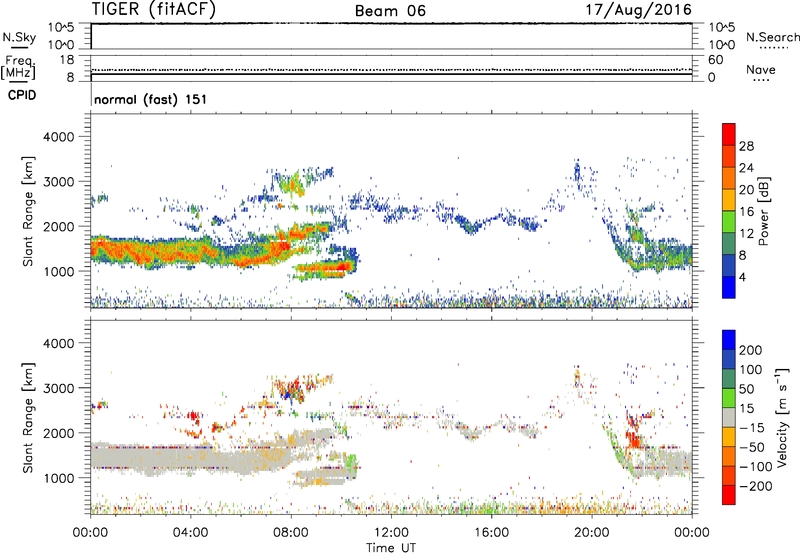Click the "18" frequency axis value

67,60
